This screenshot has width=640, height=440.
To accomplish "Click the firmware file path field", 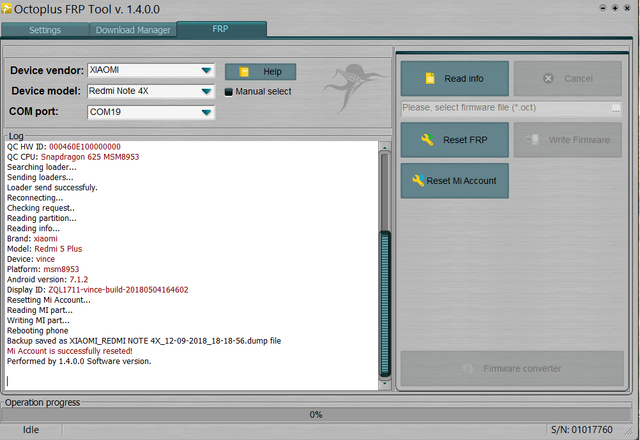I will tap(506, 108).
